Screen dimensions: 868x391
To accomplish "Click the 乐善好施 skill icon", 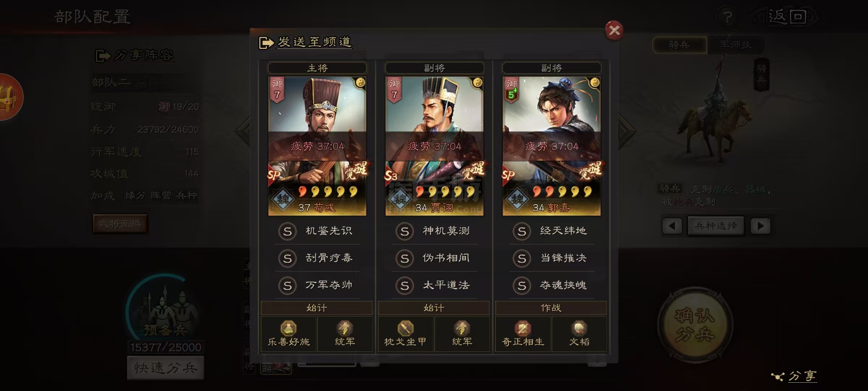I will point(289,329).
